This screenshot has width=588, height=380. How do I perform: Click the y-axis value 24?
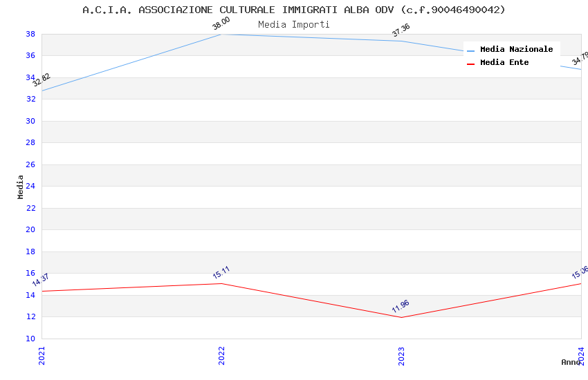(x=30, y=186)
